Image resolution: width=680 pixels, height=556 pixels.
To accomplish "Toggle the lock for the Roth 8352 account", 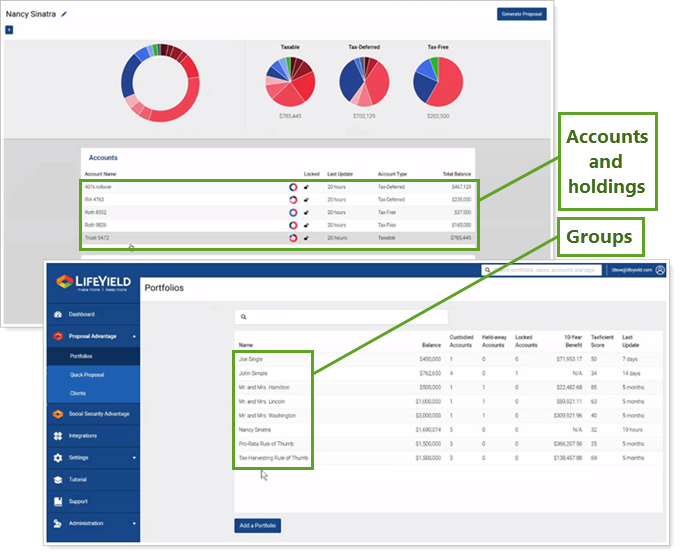I will 307,212.
